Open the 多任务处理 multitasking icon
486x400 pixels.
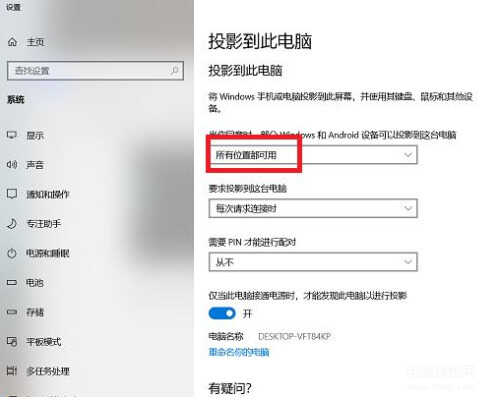coord(12,371)
